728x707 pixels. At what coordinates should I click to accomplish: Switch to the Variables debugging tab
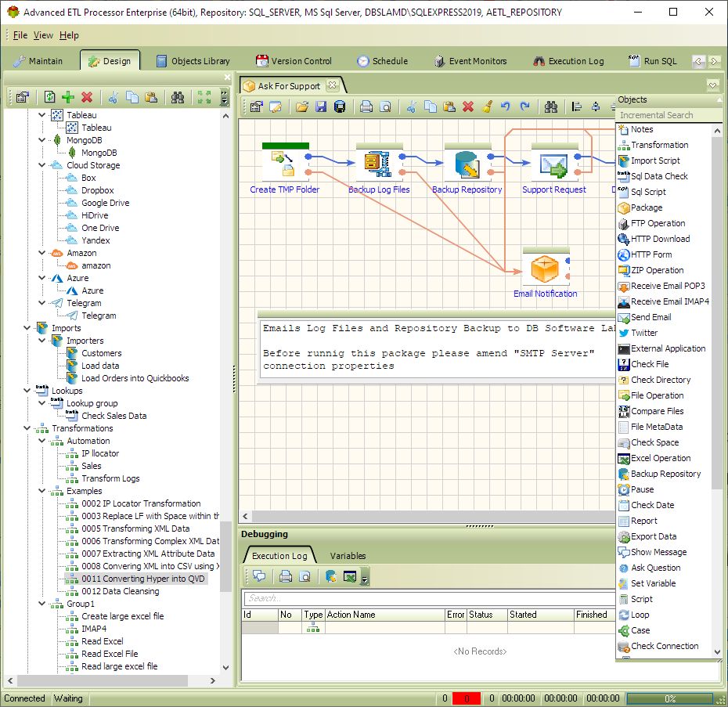(x=348, y=556)
